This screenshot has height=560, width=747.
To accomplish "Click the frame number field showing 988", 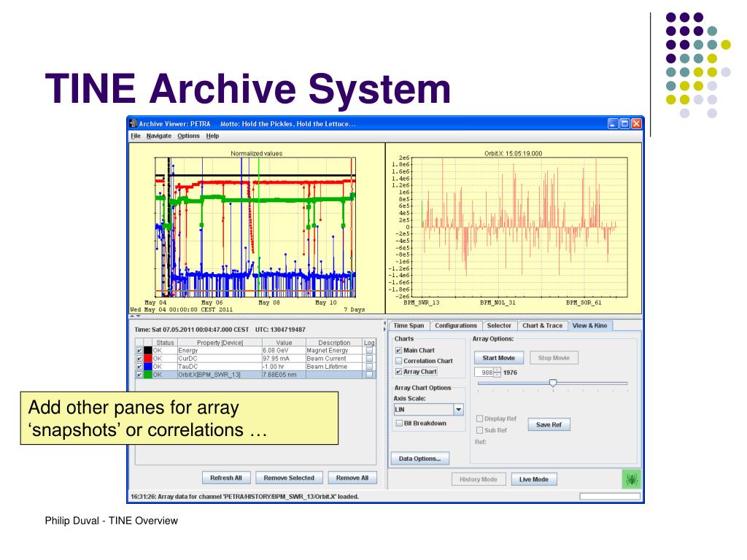I will coord(484,373).
